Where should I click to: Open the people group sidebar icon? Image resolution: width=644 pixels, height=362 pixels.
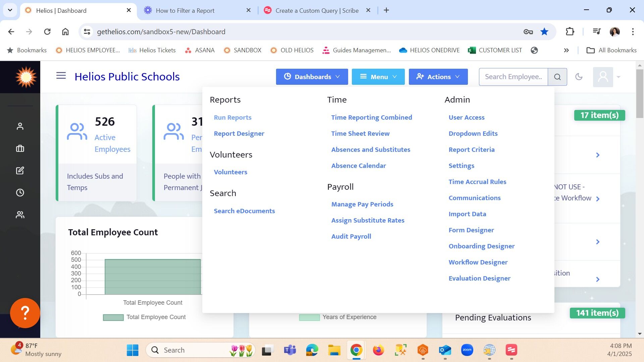[20, 215]
